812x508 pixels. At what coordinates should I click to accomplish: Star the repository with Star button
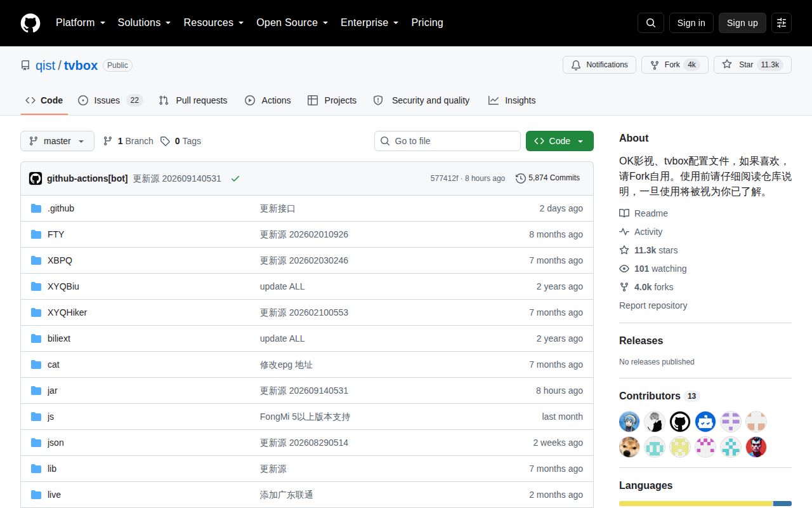(752, 65)
